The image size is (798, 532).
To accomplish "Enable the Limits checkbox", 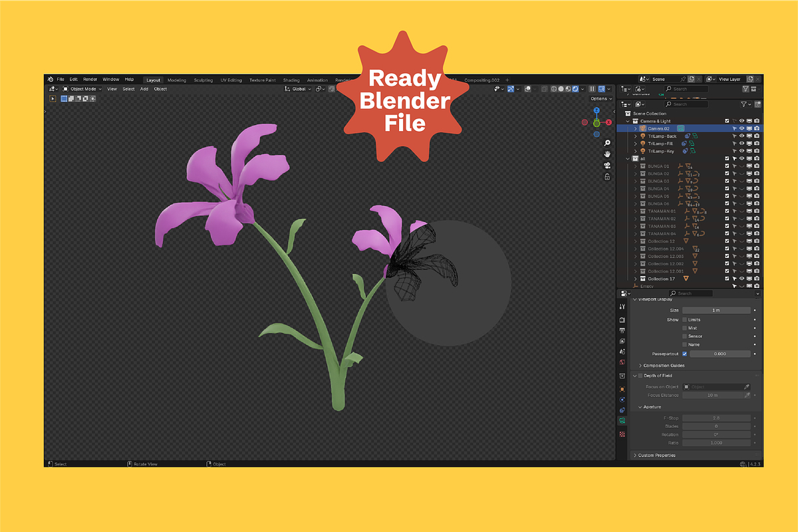I will [685, 320].
